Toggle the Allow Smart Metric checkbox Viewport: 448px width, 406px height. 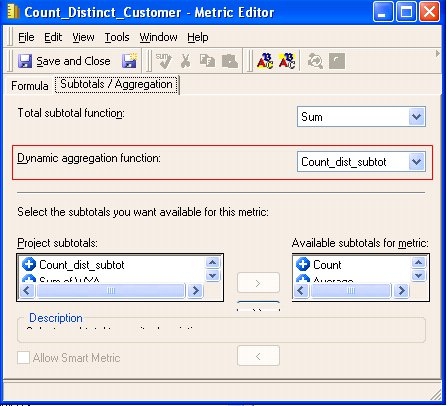click(x=23, y=358)
